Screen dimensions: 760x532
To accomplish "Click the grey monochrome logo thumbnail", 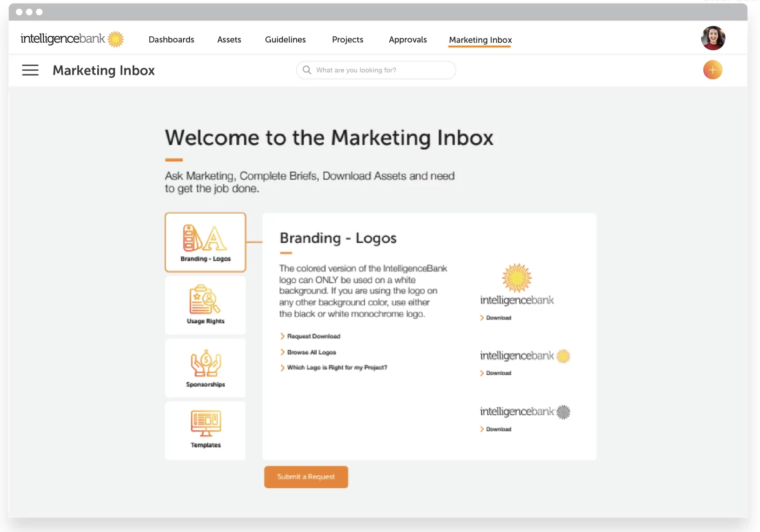I will pyautogui.click(x=525, y=412).
